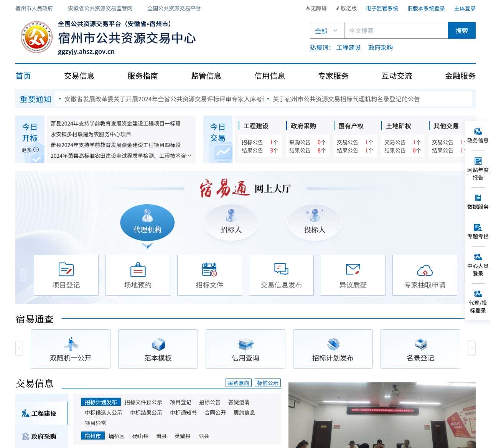Open 网站年度报告 in the side toolbar
The image size is (491, 448).
click(x=478, y=169)
